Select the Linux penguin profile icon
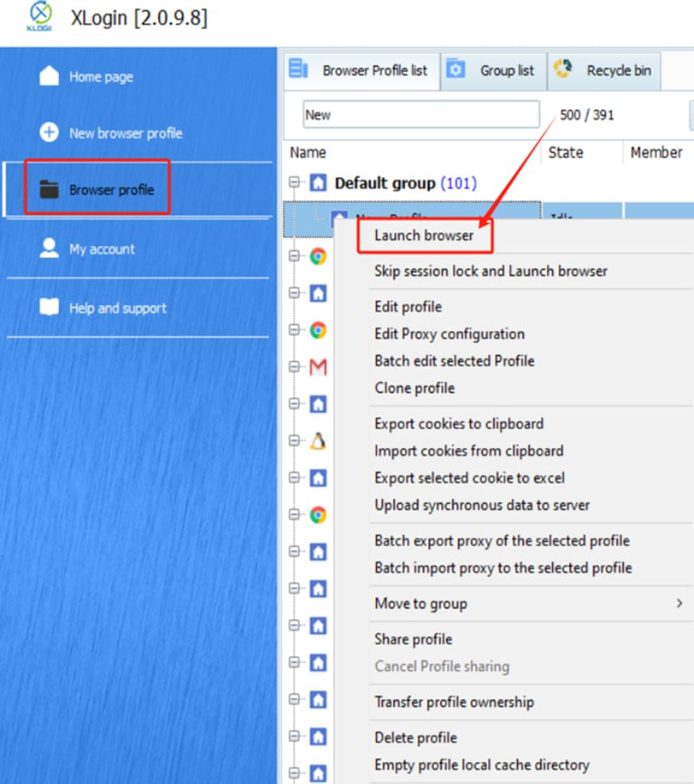 coord(318,441)
